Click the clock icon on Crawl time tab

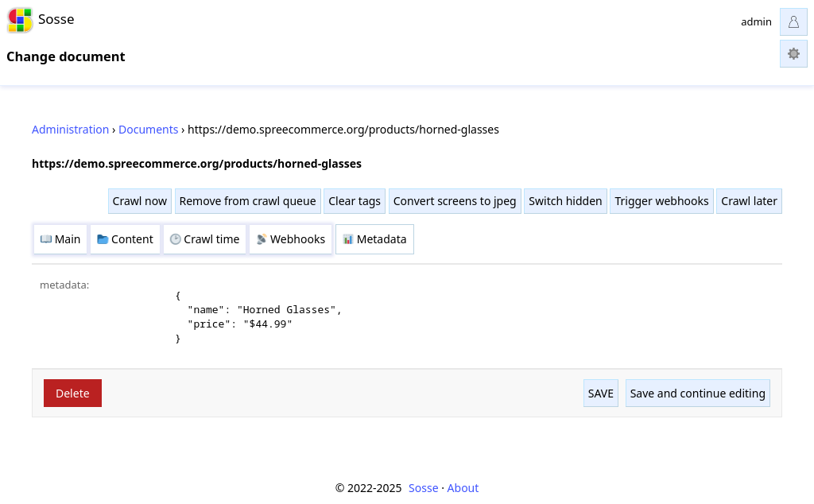176,239
